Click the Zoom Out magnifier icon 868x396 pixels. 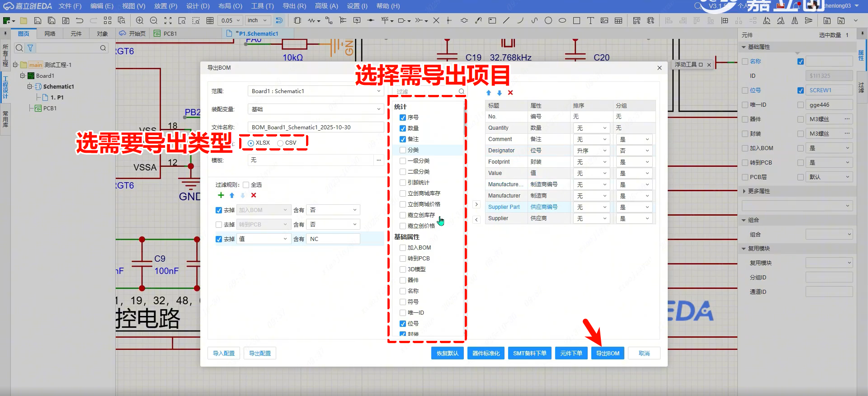coord(154,20)
